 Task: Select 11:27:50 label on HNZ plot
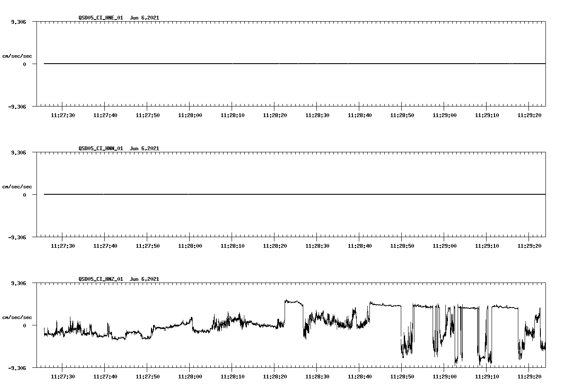click(x=148, y=377)
